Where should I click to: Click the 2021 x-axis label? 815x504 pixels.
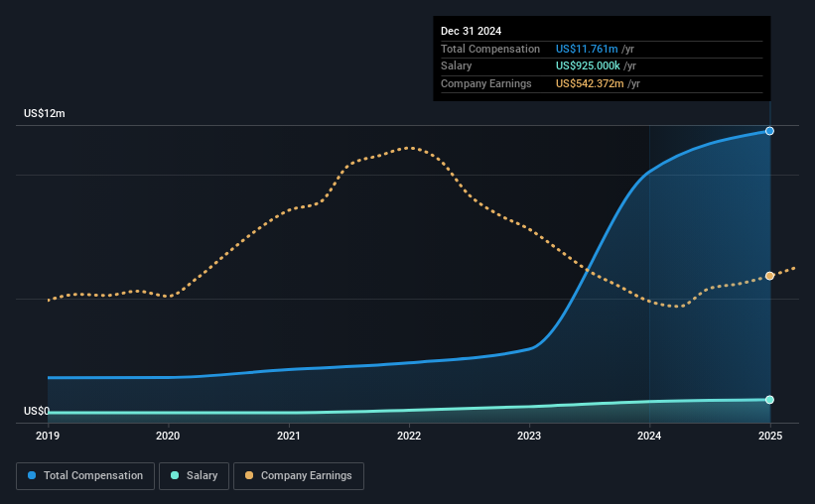click(x=289, y=436)
